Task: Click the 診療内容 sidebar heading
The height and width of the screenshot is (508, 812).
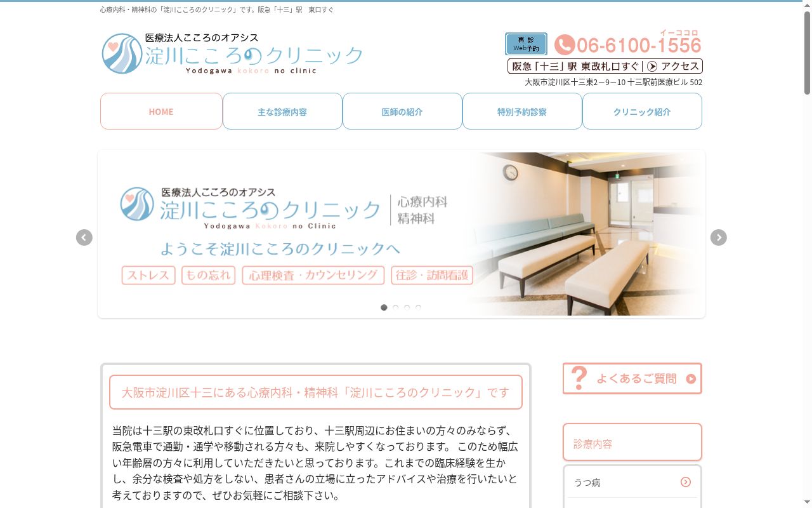Action: [x=632, y=443]
